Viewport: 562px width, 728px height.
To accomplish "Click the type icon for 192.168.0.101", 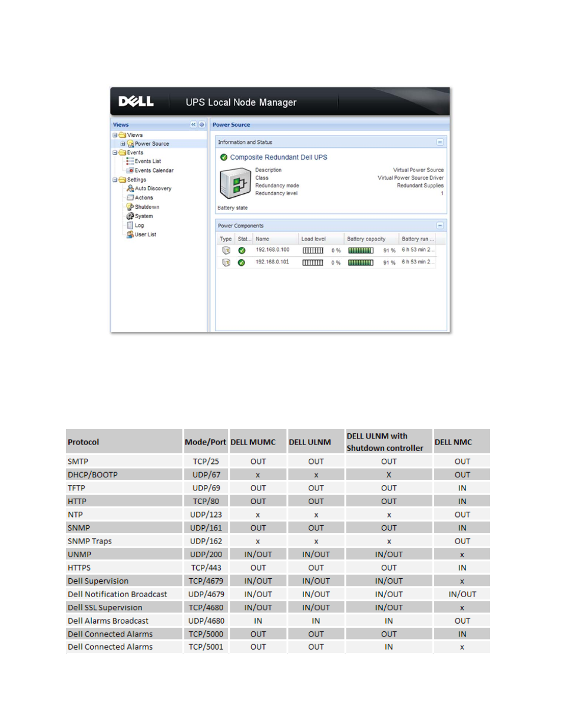I will [x=226, y=262].
